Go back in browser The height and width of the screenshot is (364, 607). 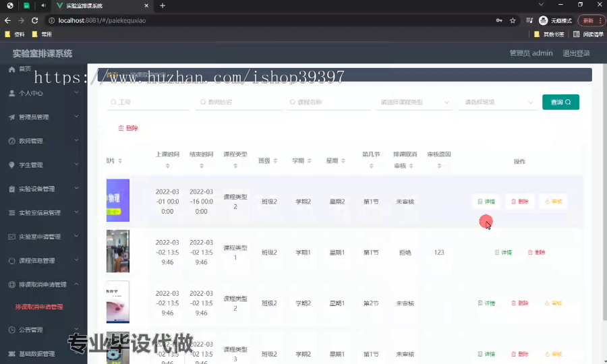pyautogui.click(x=7, y=20)
